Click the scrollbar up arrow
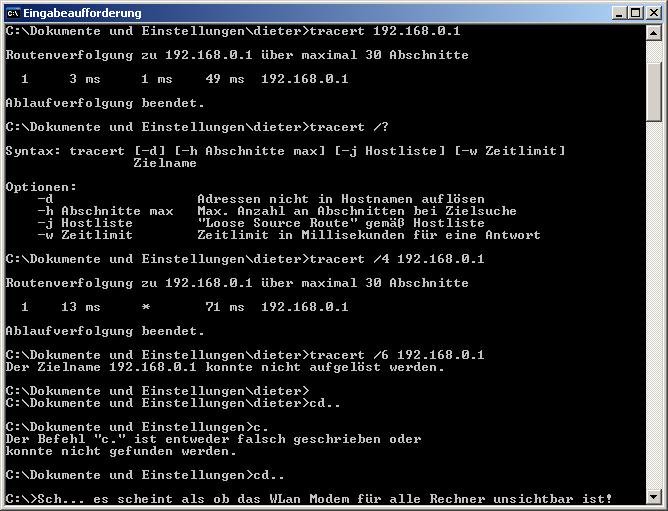Image resolution: width=668 pixels, height=511 pixels. [654, 33]
